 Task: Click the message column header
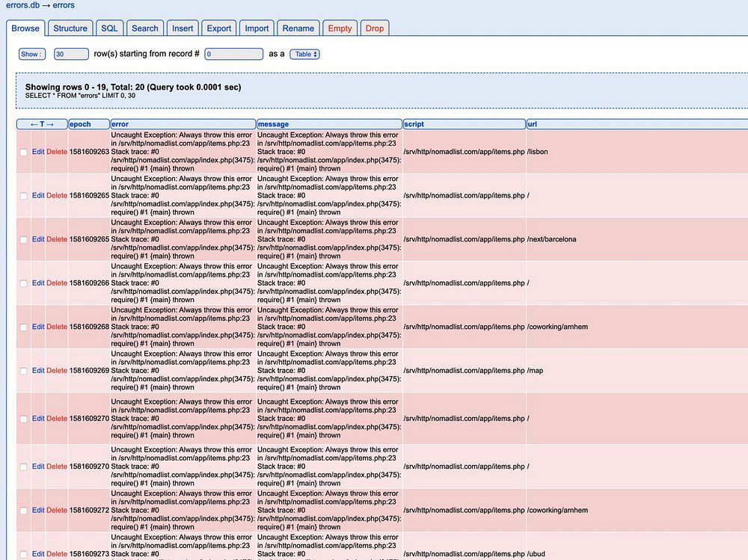pos(274,124)
